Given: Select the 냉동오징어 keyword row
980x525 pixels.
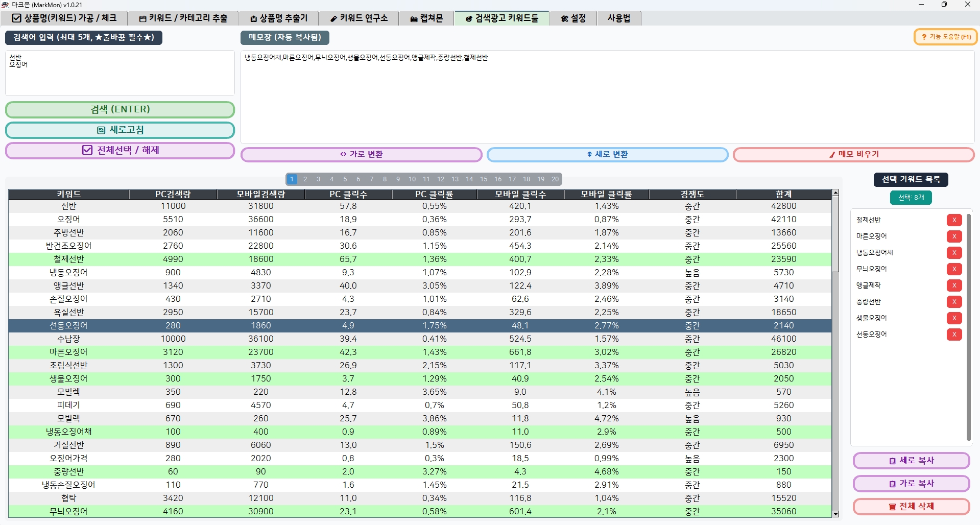Looking at the screenshot, I should coord(420,273).
